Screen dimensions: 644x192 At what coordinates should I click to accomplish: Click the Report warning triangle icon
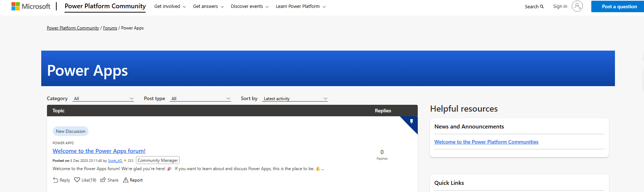coord(126,180)
